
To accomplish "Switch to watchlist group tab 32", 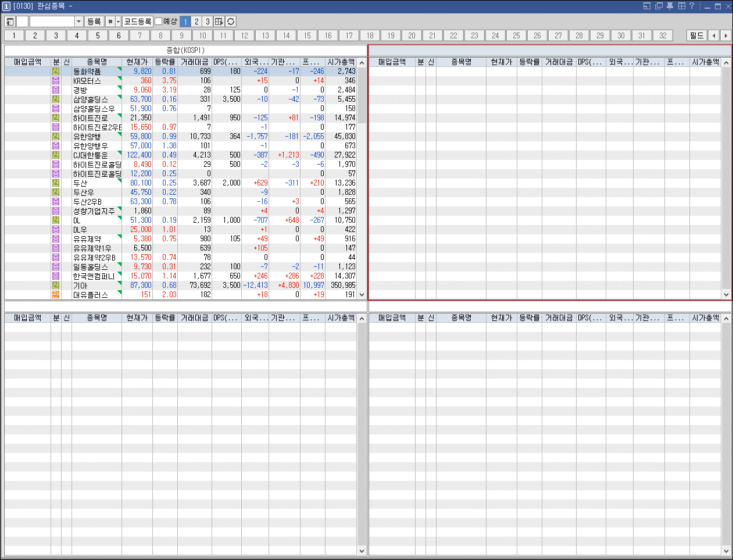I will tap(663, 35).
